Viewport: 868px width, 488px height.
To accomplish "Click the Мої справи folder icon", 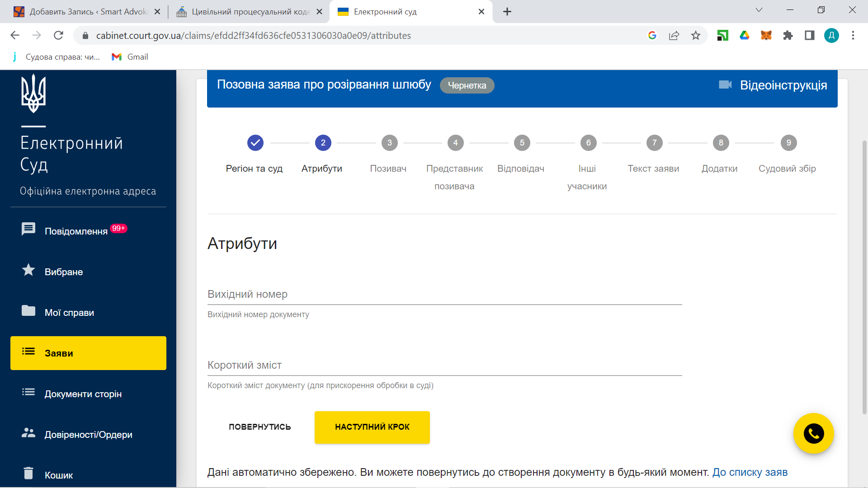I will (28, 311).
